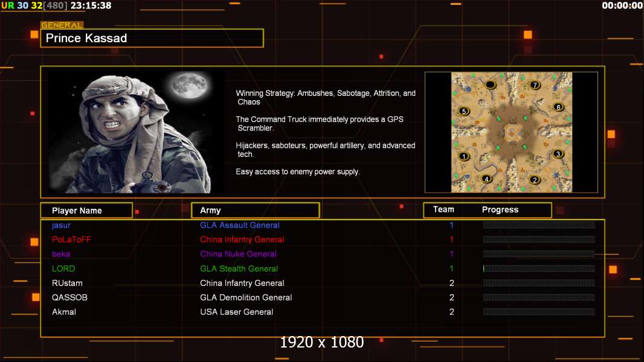Click start position marker 1 on minimap
The width and height of the screenshot is (644, 362).
464,157
